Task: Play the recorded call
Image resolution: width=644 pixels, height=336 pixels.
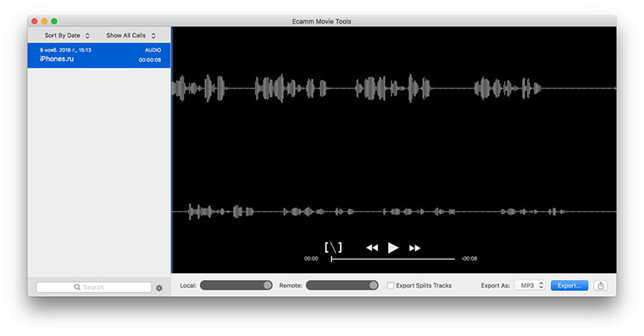Action: click(393, 248)
